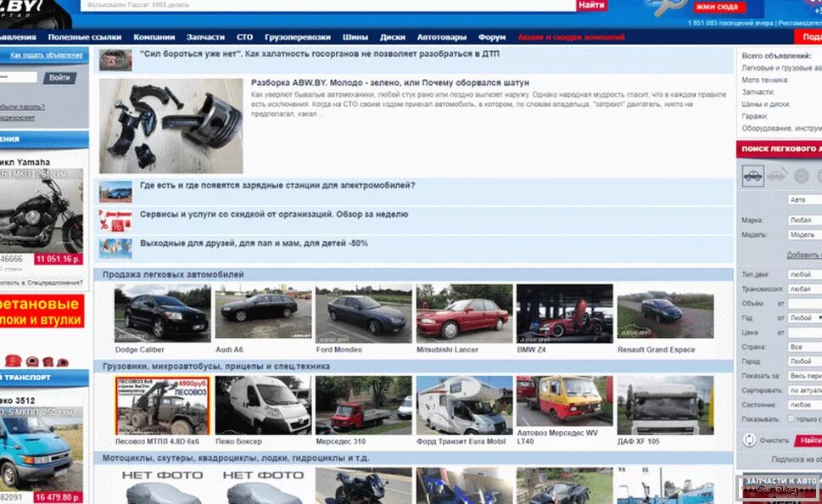Open Mitsubishi Lancer listing photo
The image size is (822, 504).
point(465,314)
